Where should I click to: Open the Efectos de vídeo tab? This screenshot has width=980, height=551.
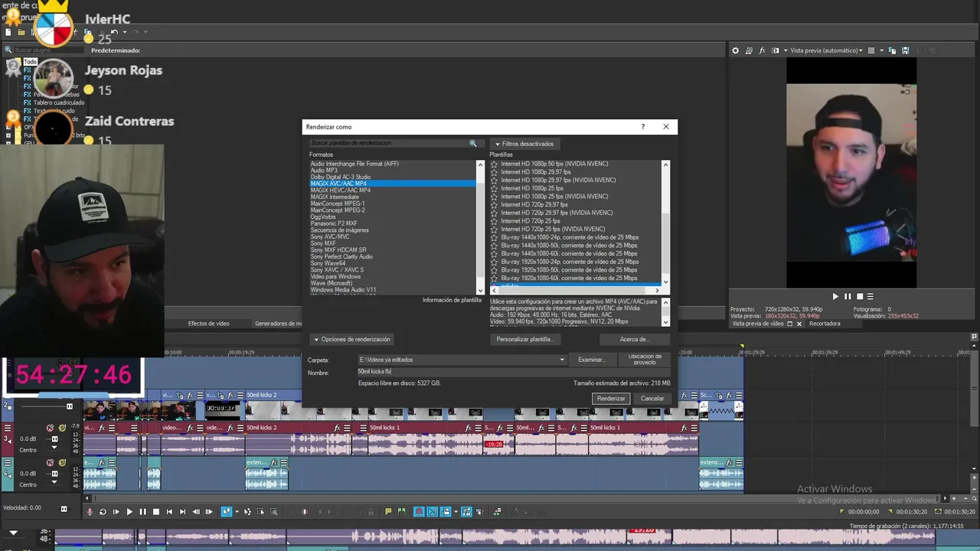pos(209,324)
